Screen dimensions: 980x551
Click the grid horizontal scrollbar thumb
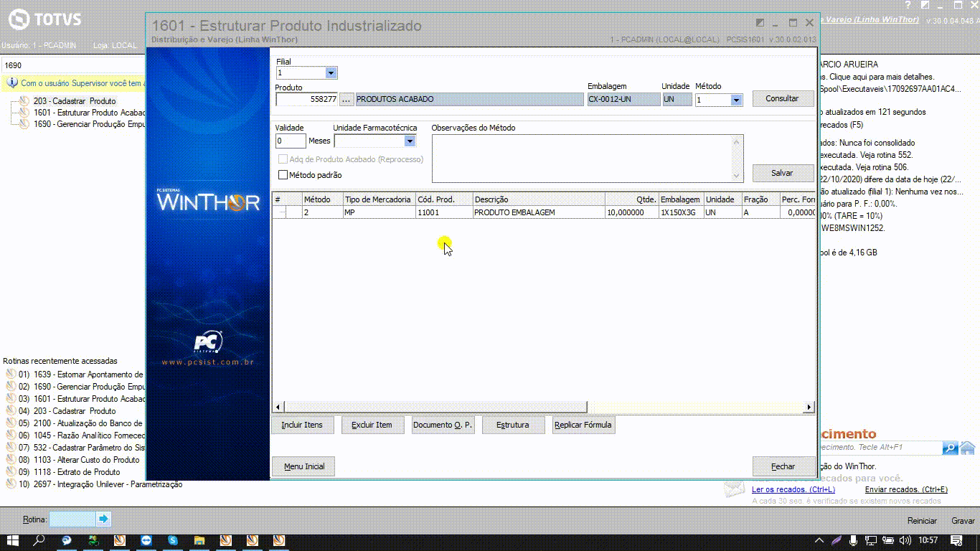(435, 407)
